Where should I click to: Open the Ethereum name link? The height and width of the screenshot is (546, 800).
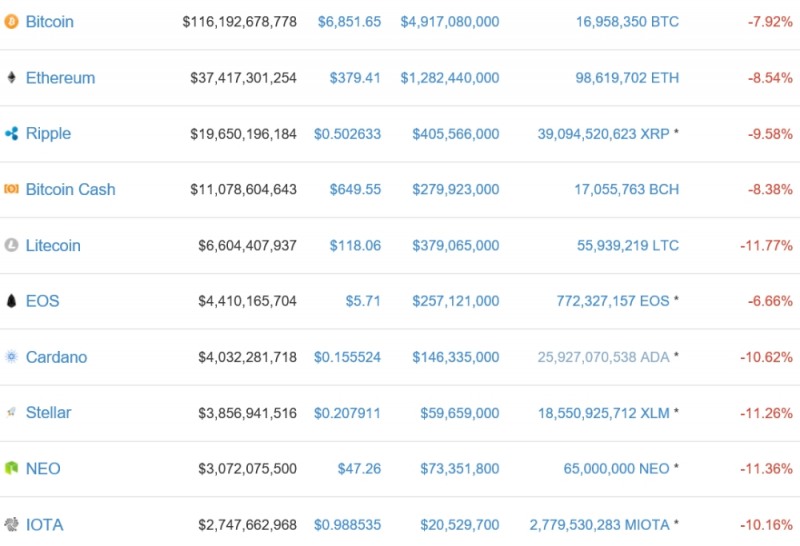click(x=60, y=77)
